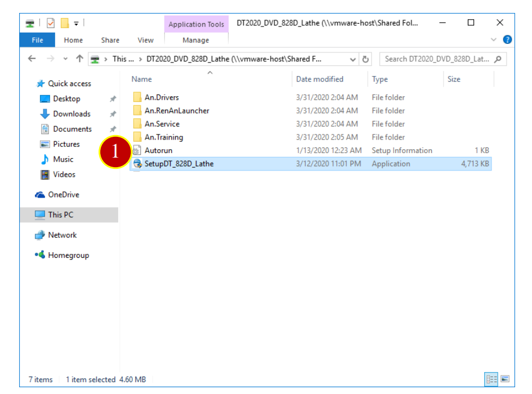Open the File ribbon tab
Image resolution: width=532 pixels, height=394 pixels.
pos(37,40)
